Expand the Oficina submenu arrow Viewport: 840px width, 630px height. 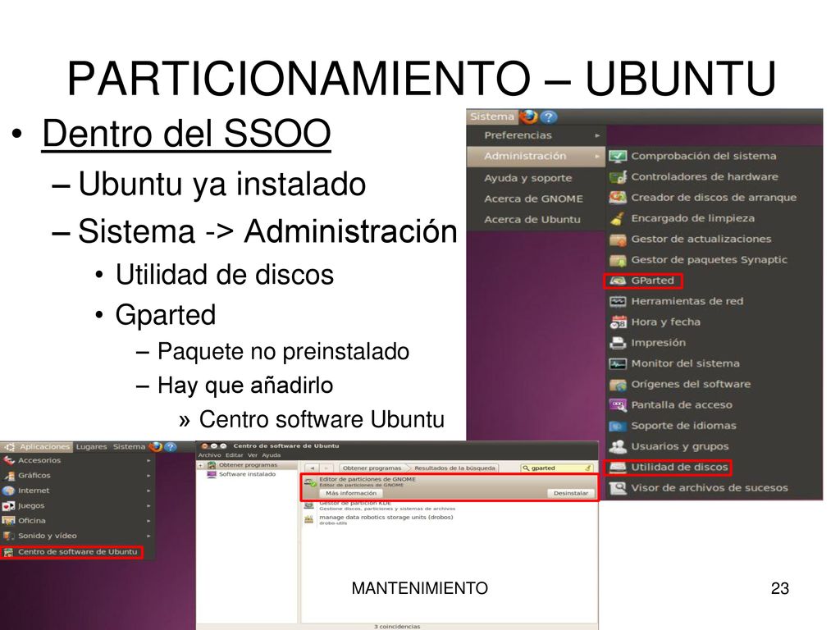tap(148, 521)
